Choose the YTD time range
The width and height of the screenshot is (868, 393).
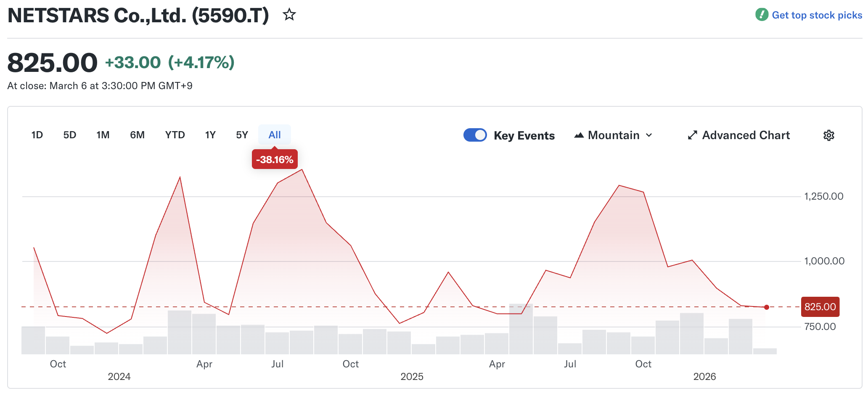(x=175, y=135)
